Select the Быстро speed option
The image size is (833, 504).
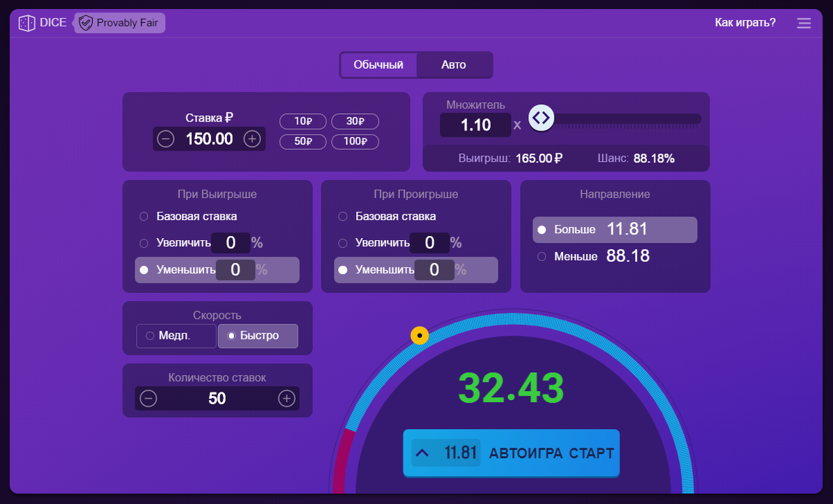tap(258, 336)
